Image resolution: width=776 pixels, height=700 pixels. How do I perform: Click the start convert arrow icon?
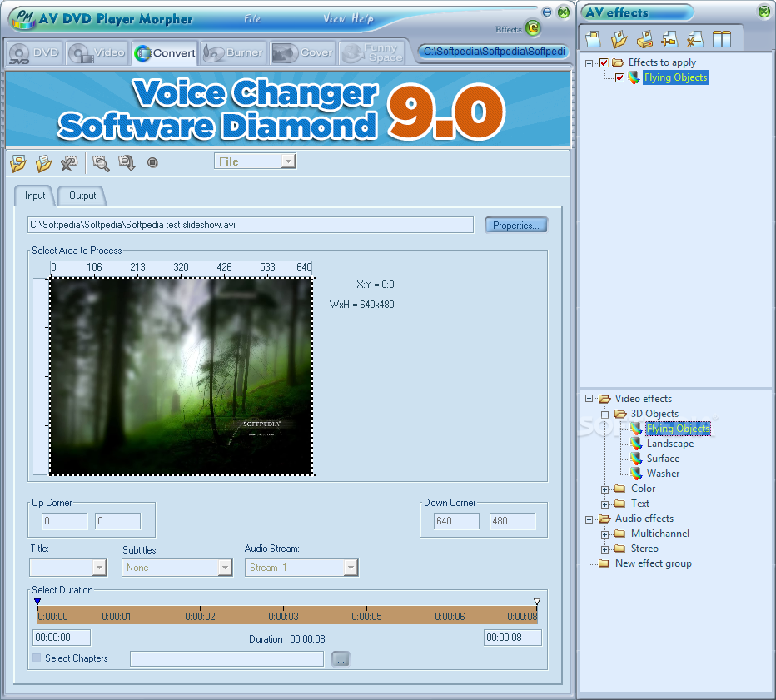pos(127,163)
